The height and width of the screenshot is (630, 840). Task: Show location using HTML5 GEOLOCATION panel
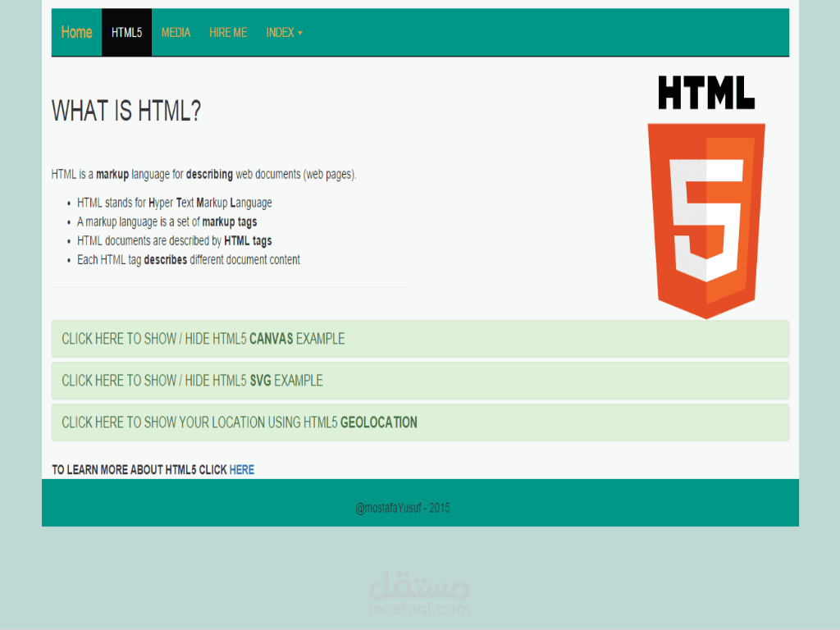point(420,422)
